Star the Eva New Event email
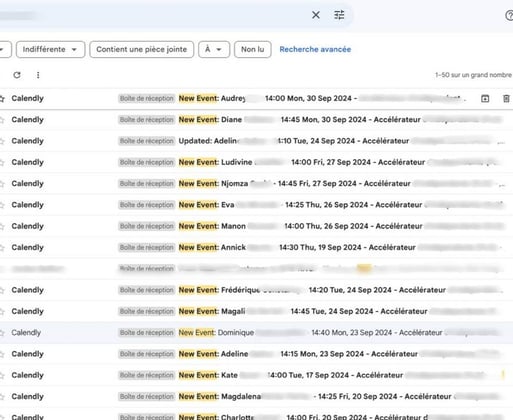 2,205
